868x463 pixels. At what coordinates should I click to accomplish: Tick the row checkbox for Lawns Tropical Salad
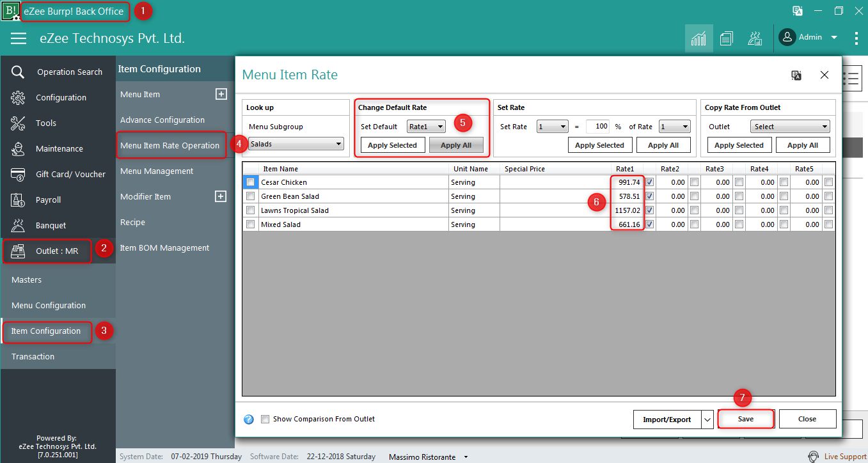tap(251, 210)
